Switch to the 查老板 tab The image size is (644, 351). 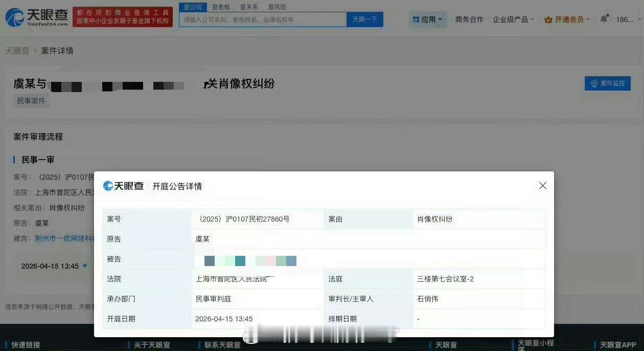(221, 7)
